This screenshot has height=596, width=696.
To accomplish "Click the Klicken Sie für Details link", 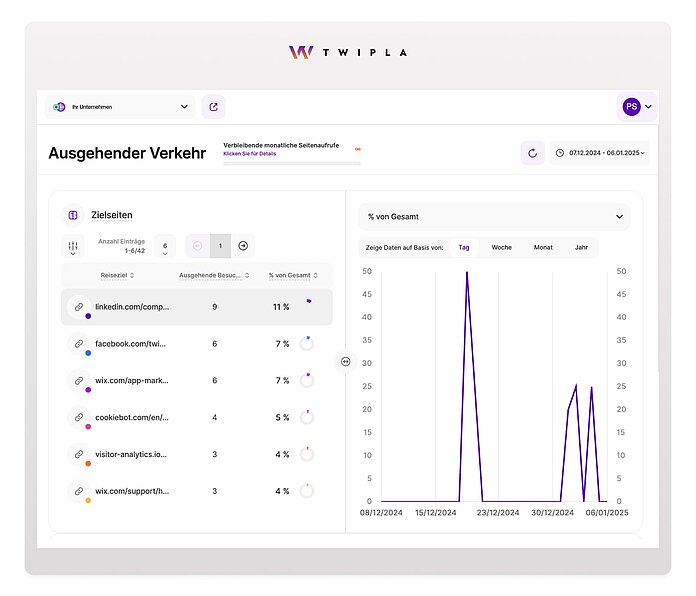I will click(x=252, y=155).
